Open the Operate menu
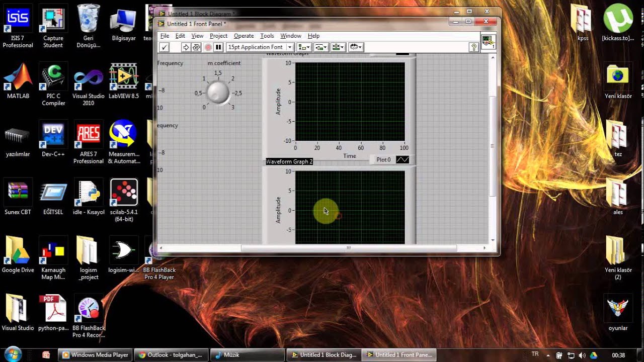Image resolution: width=644 pixels, height=362 pixels. tap(244, 36)
